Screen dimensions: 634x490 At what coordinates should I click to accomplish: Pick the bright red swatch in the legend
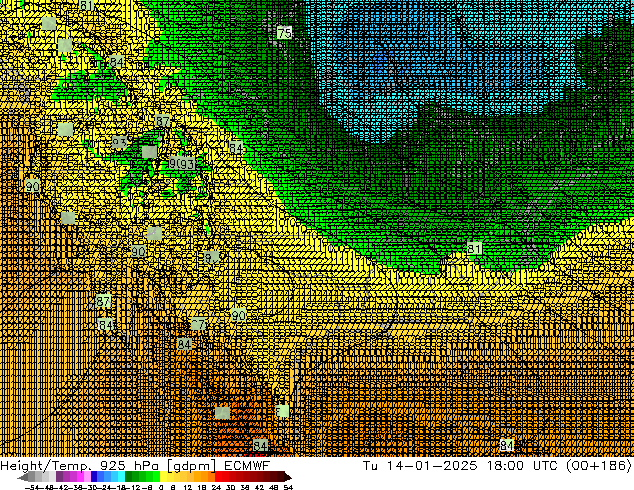pos(218,477)
